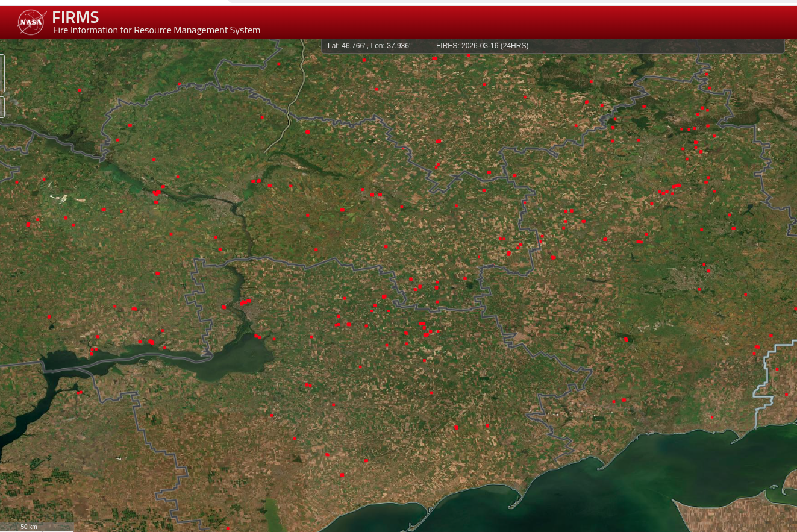Screen dimensions: 797x532
Task: Select the elongated fire marker below the date bar
Action: [x=434, y=59]
